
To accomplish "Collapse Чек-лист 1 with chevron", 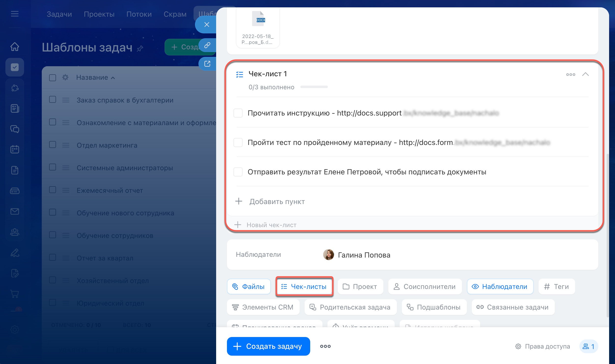I will point(585,74).
